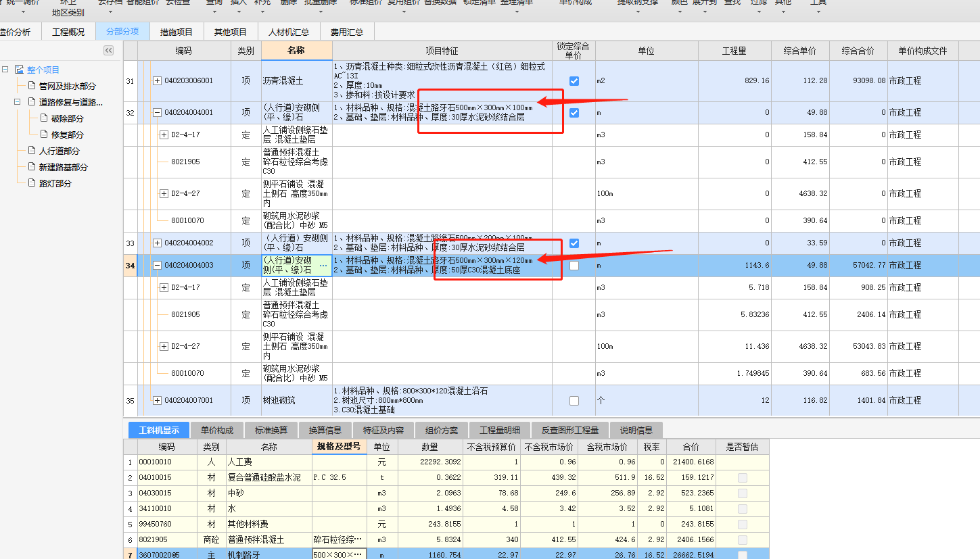Toggle lock price checkbox for 沥青混凝土 row
The height and width of the screenshot is (559, 980).
[574, 81]
